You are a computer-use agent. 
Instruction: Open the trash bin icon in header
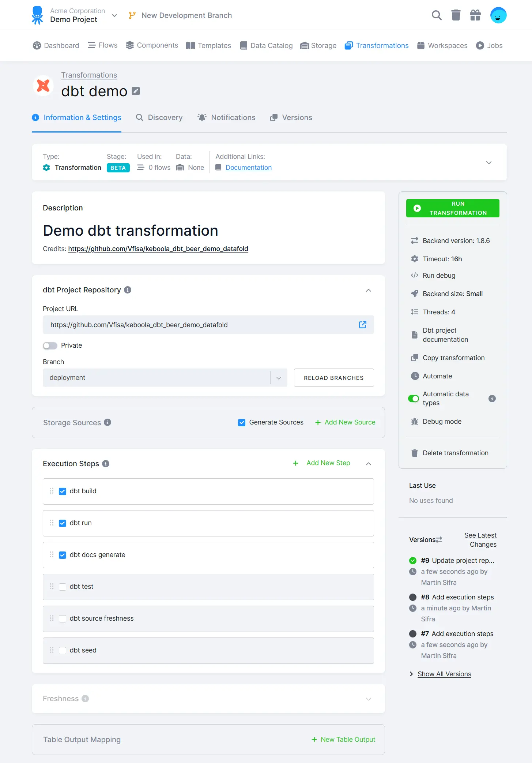click(x=456, y=15)
